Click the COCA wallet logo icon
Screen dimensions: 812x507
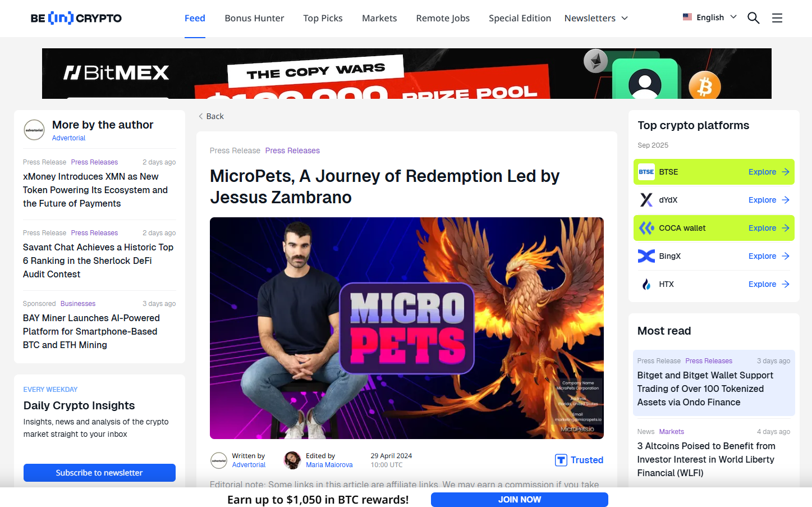click(x=646, y=228)
